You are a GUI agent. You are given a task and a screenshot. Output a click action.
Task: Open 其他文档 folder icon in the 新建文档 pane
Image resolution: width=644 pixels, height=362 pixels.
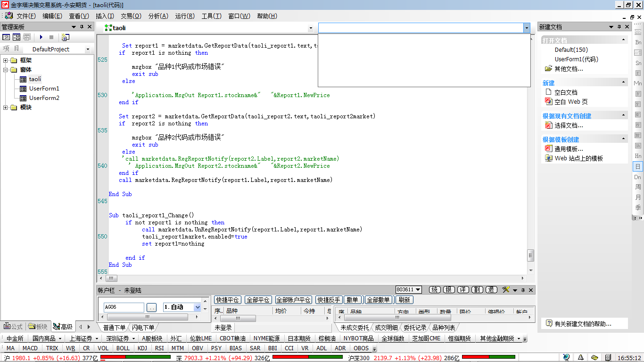[x=548, y=69]
